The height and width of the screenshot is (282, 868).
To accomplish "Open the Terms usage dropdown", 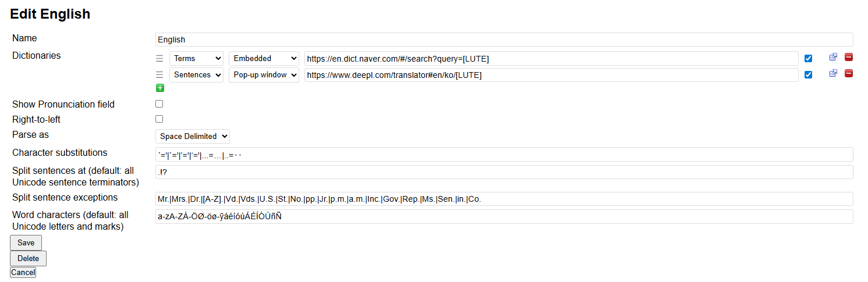I will pos(196,58).
